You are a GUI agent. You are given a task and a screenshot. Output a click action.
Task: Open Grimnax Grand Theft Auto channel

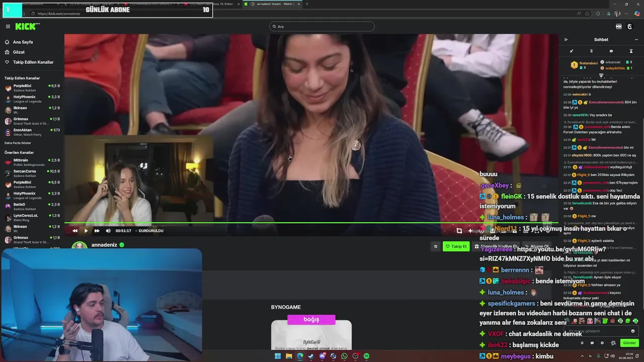(x=32, y=121)
